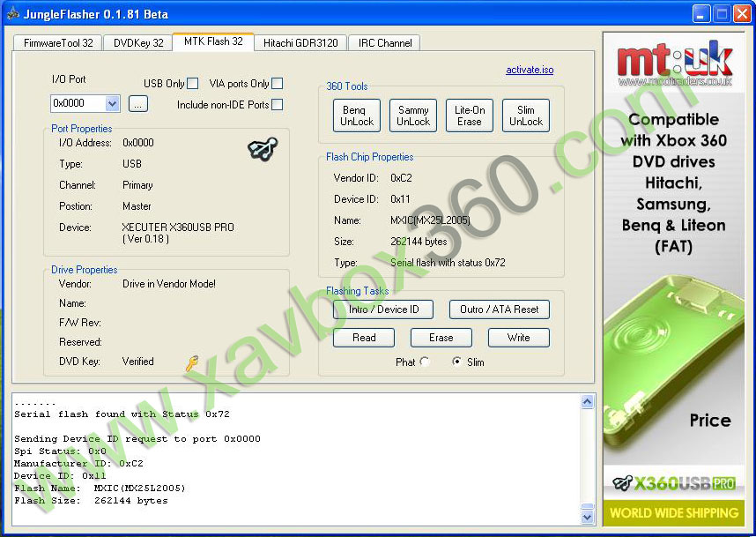Click the browse "..." button beside I/O Port
This screenshot has height=537, width=756.
pyautogui.click(x=137, y=104)
